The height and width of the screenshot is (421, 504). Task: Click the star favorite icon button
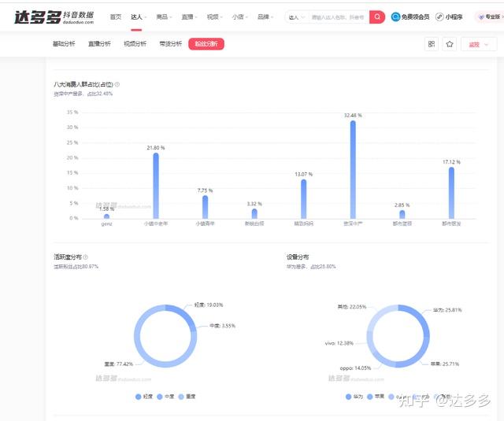450,44
